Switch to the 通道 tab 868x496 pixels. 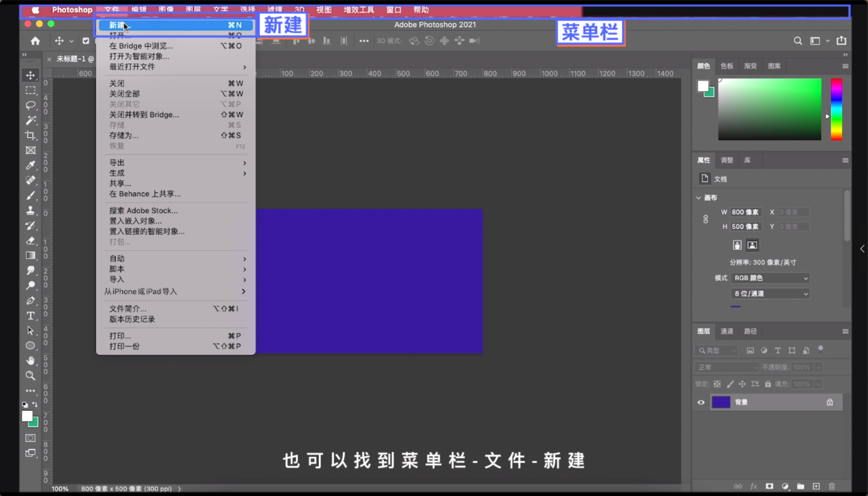pyautogui.click(x=727, y=331)
